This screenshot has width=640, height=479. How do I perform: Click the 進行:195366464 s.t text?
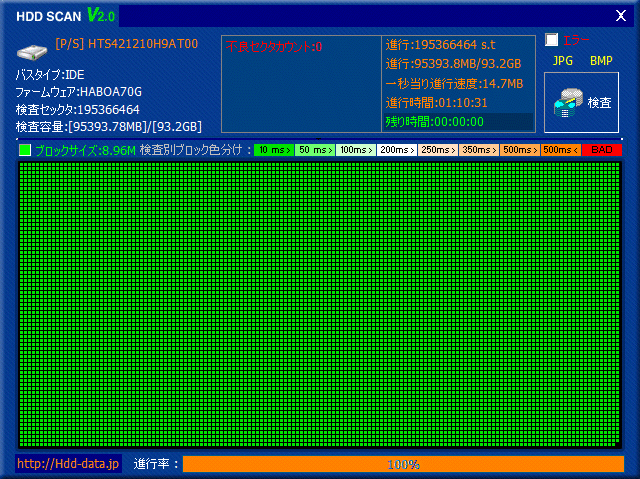[440, 44]
